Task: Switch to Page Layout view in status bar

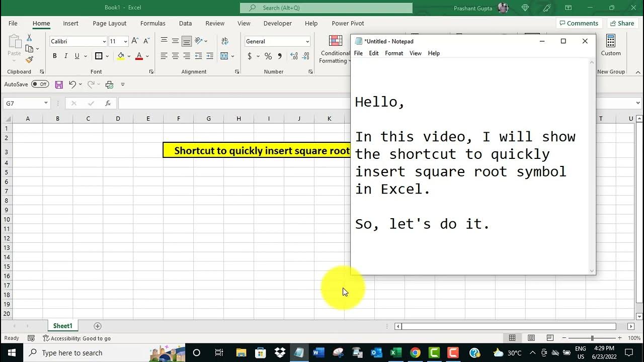Action: tap(531, 338)
